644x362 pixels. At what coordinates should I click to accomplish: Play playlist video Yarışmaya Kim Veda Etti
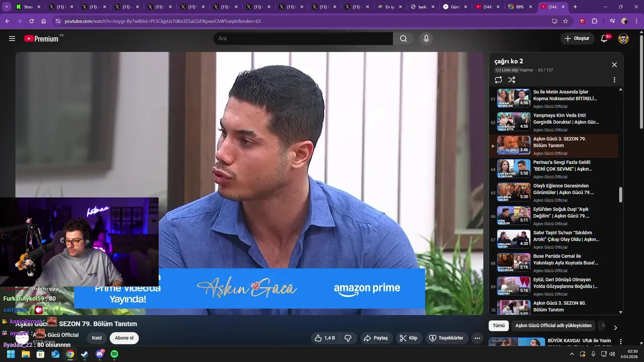pos(553,122)
